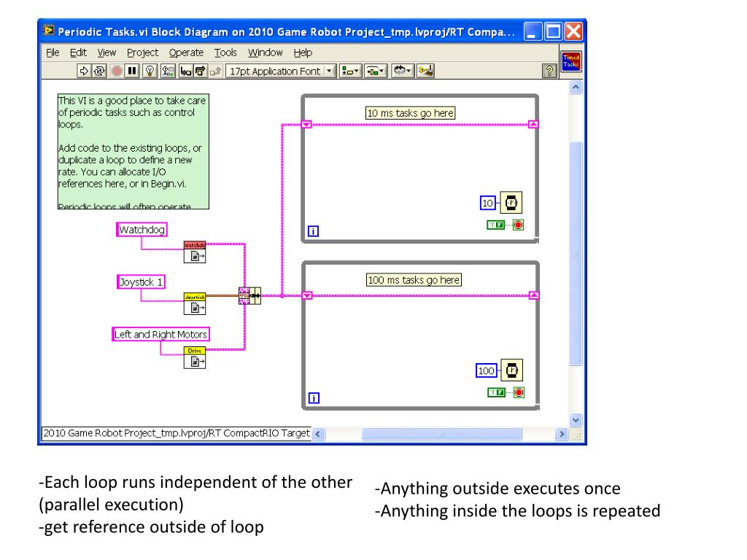Click the Run Continuously toolbar button
Image resolution: width=747 pixels, height=560 pixels.
tap(99, 71)
